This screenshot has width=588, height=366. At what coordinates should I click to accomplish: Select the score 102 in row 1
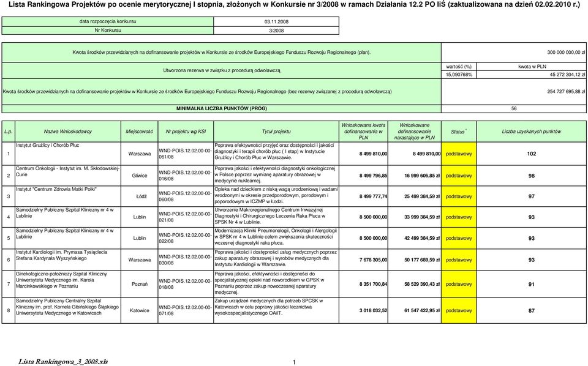click(x=532, y=154)
